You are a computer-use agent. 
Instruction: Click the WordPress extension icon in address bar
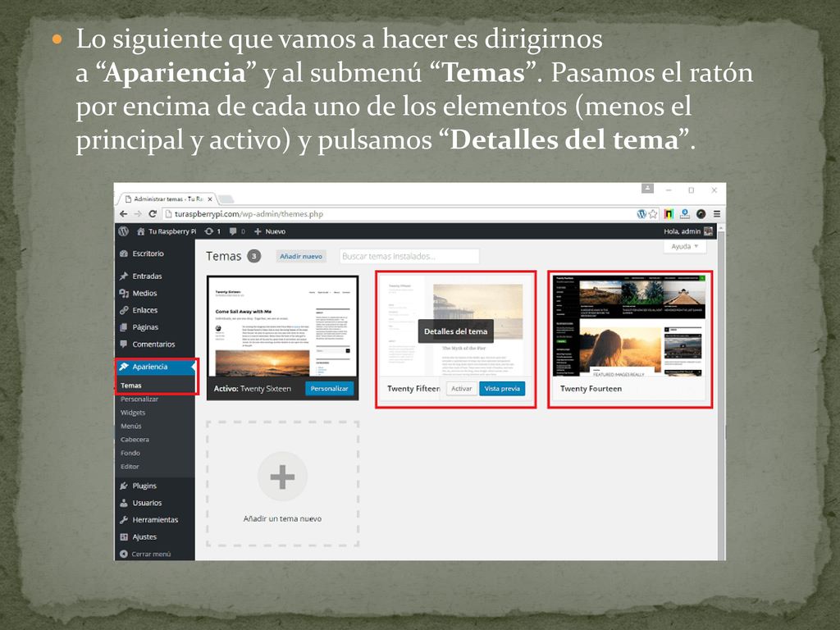(641, 214)
